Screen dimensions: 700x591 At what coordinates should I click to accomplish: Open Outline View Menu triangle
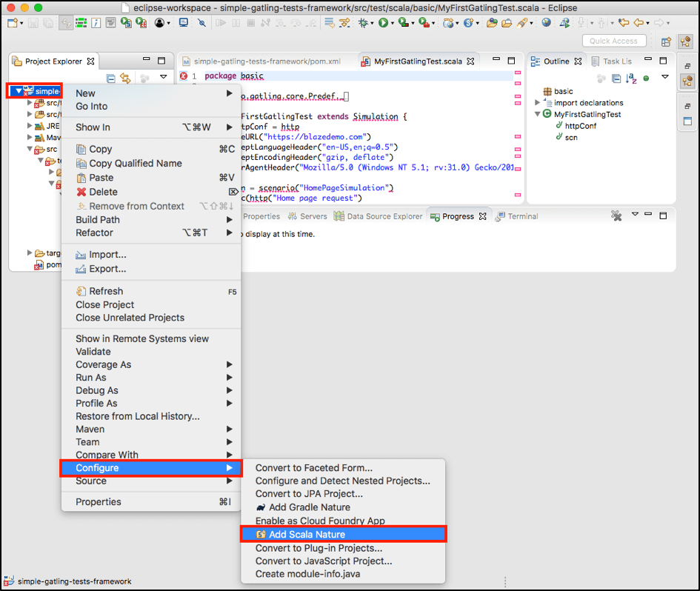pos(665,77)
